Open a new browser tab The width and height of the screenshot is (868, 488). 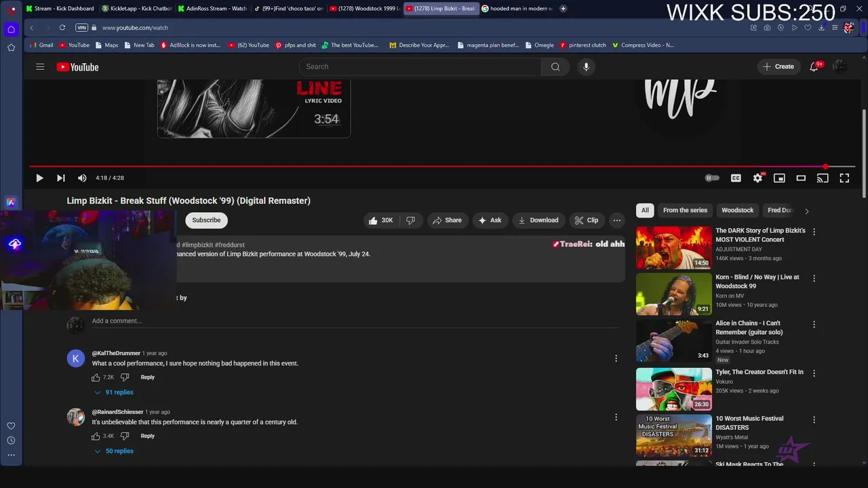[563, 9]
